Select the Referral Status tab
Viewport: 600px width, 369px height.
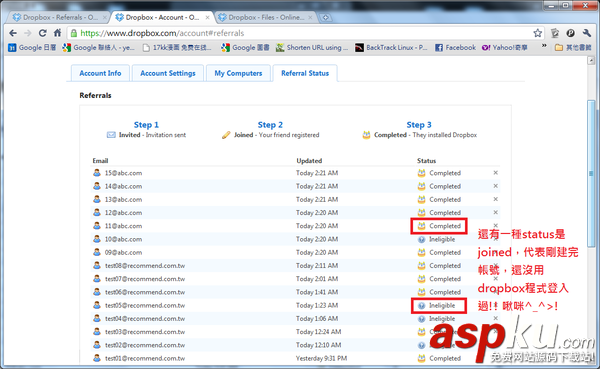(305, 73)
